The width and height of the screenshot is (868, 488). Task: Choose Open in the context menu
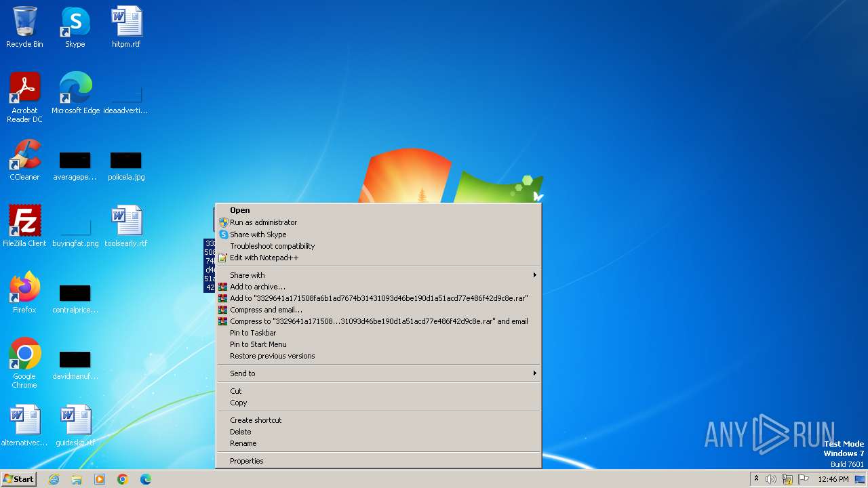point(378,210)
